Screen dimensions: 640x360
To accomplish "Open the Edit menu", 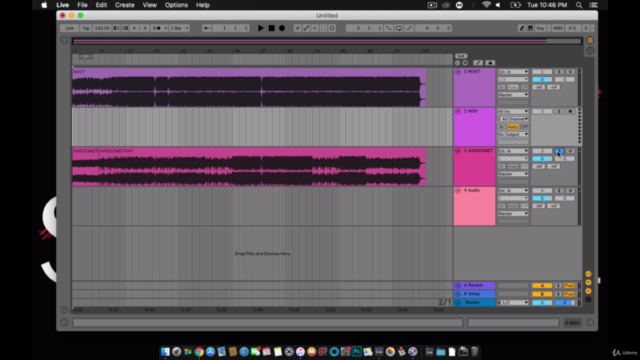I will (x=101, y=5).
